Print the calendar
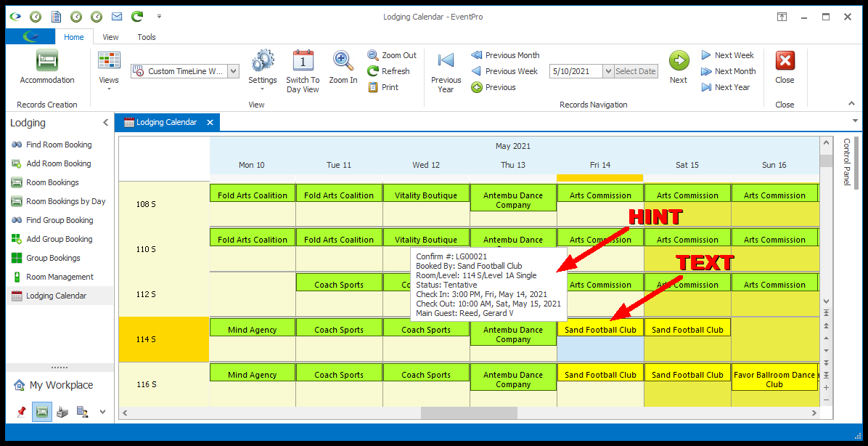The height and width of the screenshot is (446, 868). pos(383,87)
